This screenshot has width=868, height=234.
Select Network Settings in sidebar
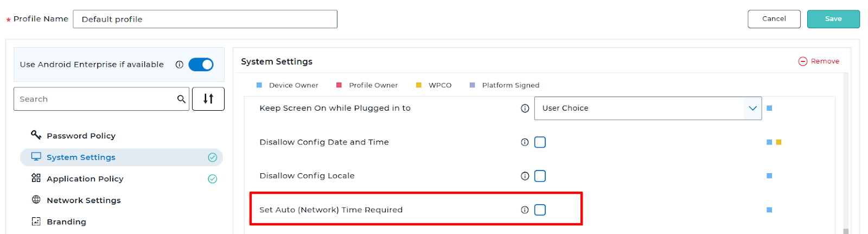tap(84, 200)
